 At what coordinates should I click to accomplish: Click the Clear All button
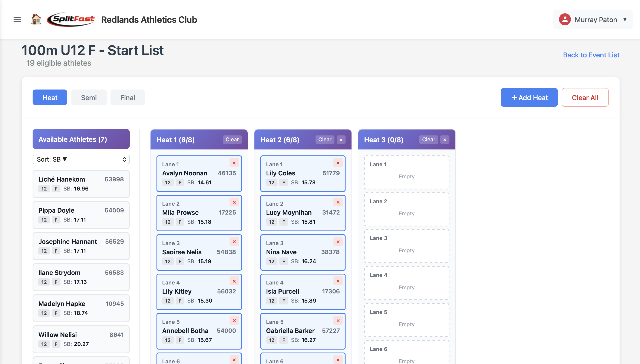point(585,98)
